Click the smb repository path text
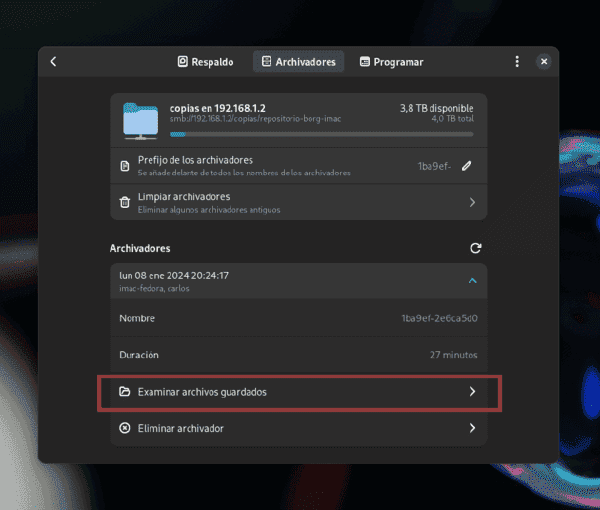 (x=256, y=119)
